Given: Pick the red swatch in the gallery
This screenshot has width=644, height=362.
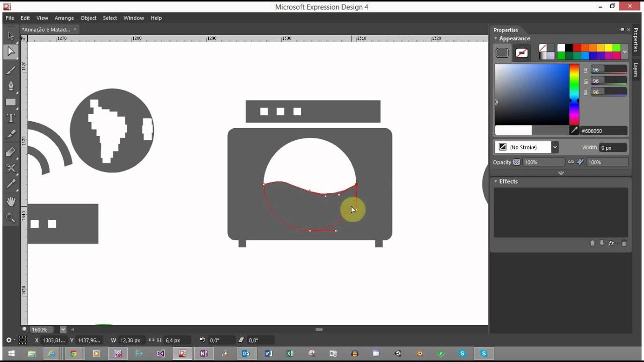Looking at the screenshot, I should [x=577, y=48].
